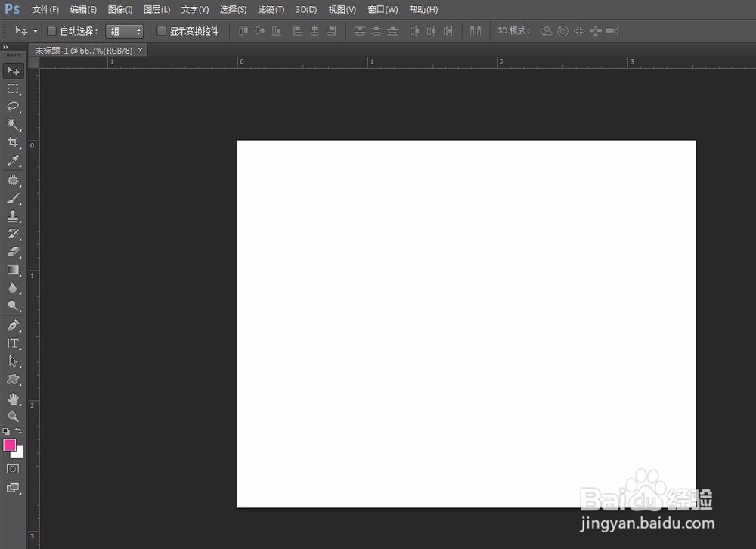Toggle Quick Mask mode

(13, 469)
